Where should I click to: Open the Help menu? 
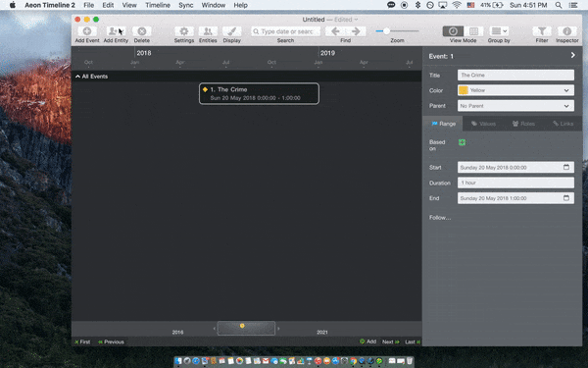pyautogui.click(x=240, y=5)
